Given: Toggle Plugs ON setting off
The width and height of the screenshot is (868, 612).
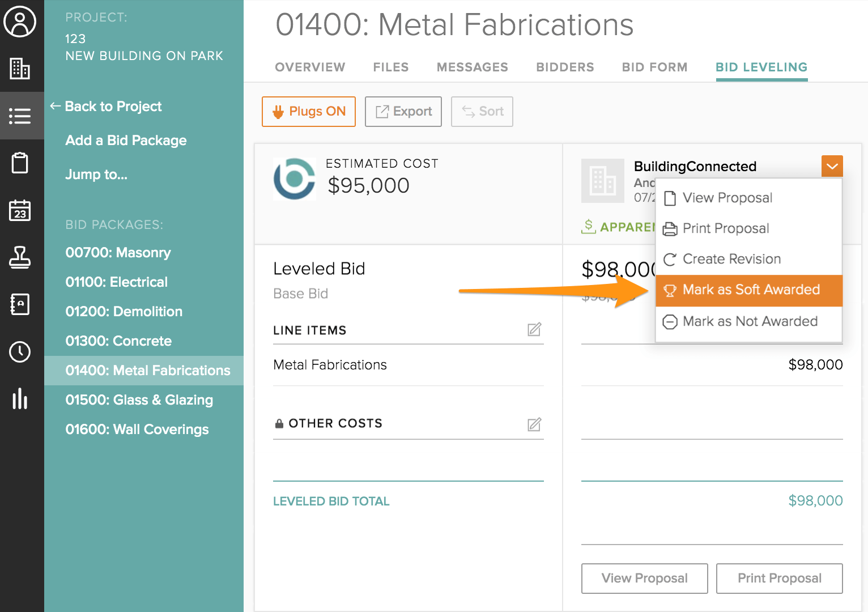Looking at the screenshot, I should click(x=308, y=111).
